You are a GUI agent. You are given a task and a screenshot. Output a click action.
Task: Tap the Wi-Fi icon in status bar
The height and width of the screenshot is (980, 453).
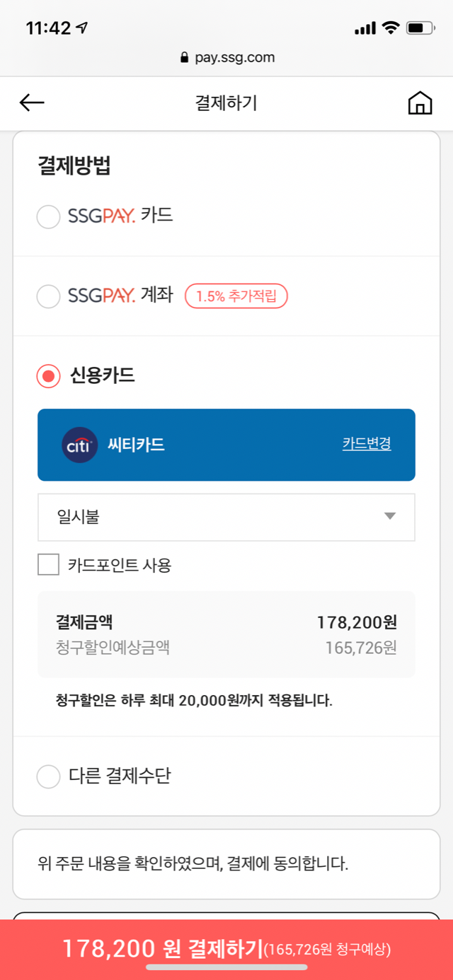390,28
